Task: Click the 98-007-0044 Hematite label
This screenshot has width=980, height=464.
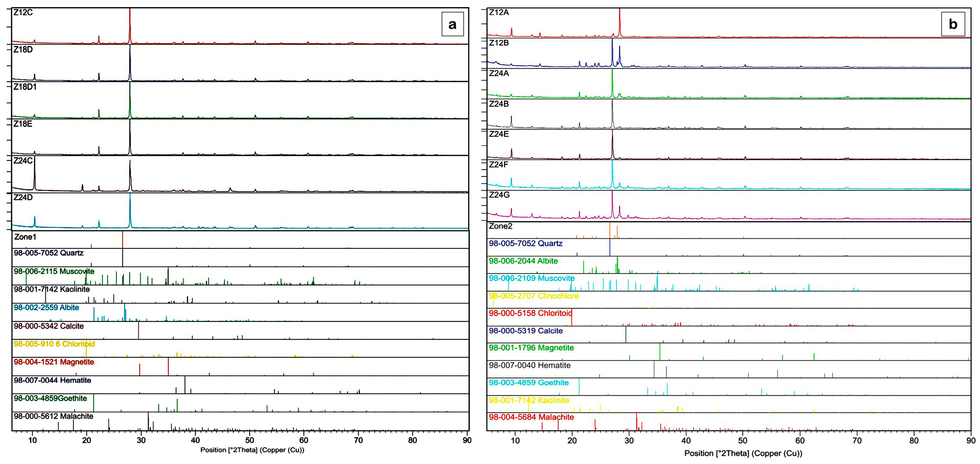Action: (52, 380)
